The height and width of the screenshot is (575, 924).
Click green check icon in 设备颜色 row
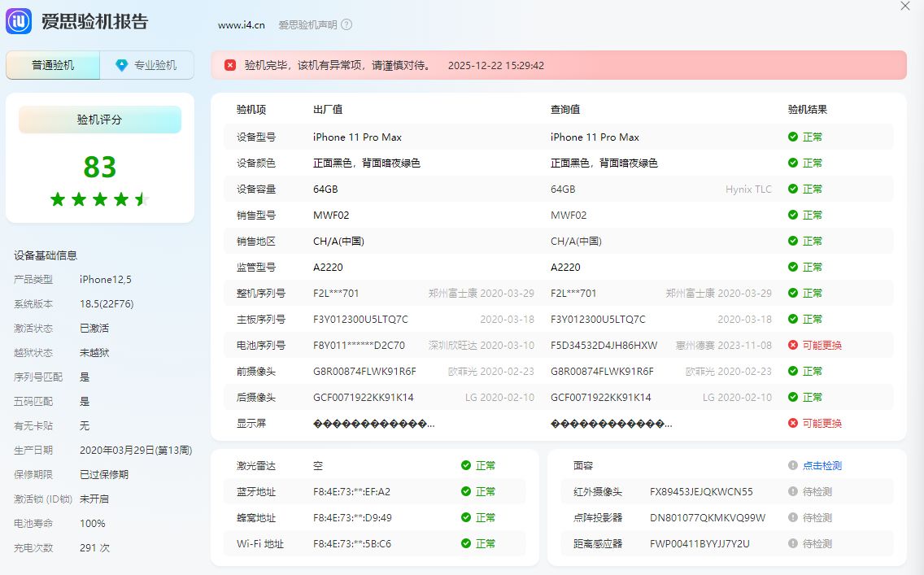click(792, 163)
